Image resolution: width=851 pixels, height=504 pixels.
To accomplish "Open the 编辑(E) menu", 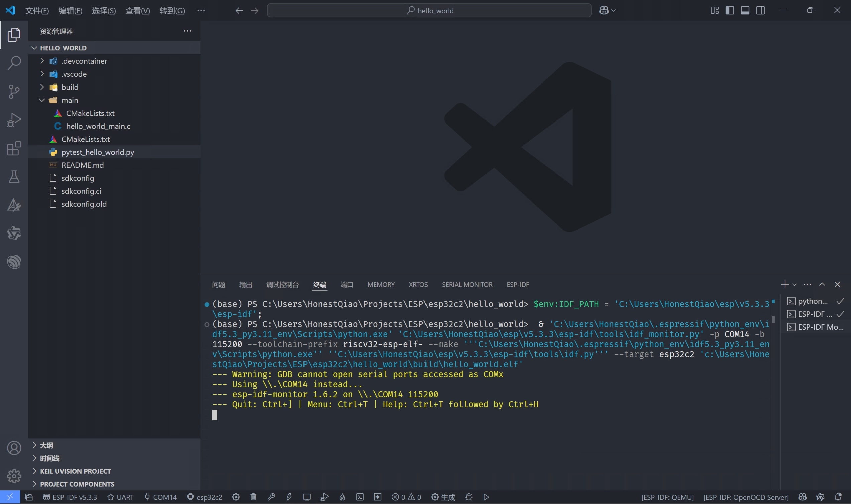I will [70, 11].
